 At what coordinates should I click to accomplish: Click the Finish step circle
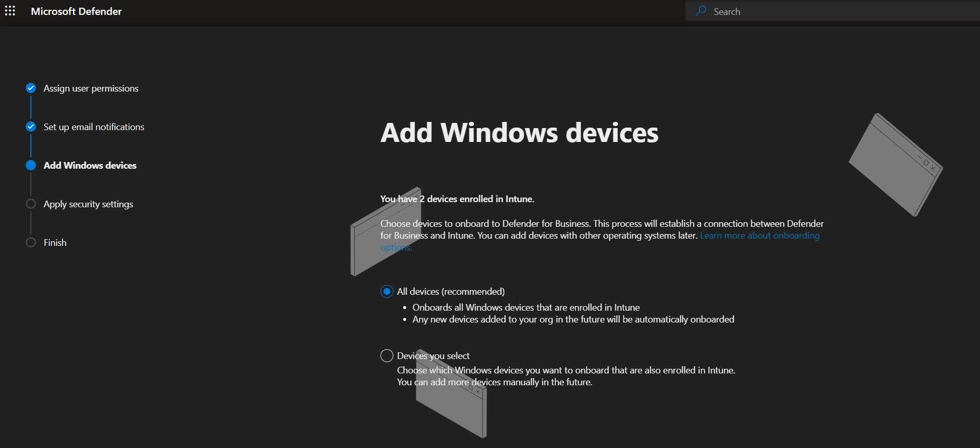coord(31,242)
